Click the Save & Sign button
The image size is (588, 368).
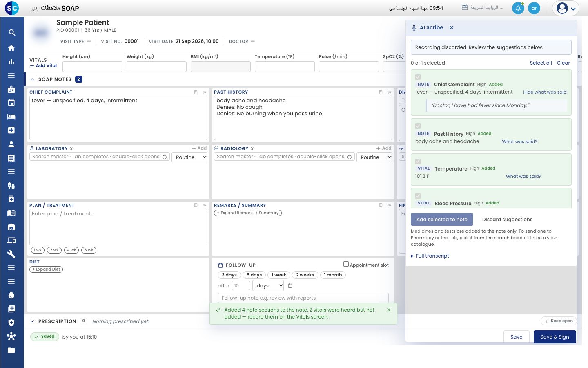click(555, 337)
